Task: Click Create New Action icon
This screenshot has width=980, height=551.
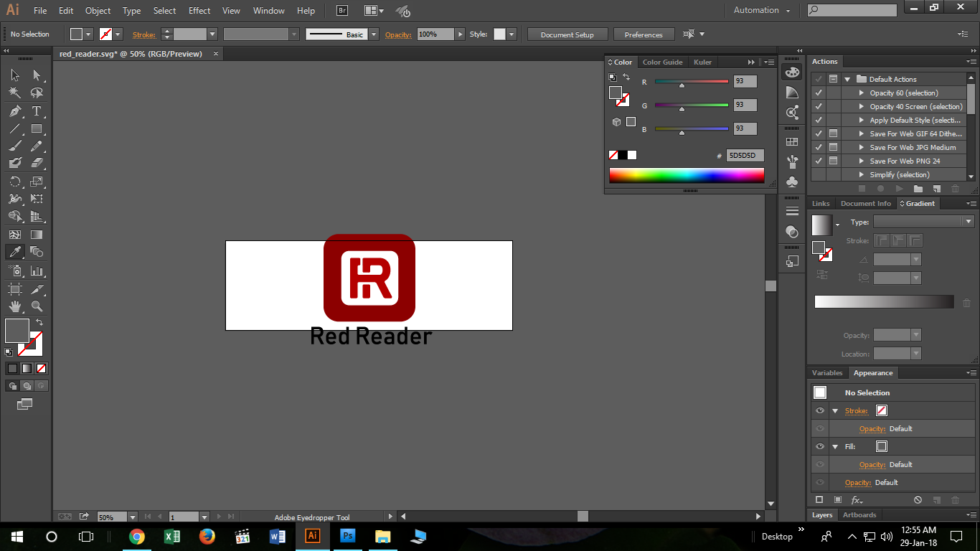Action: coord(937,189)
